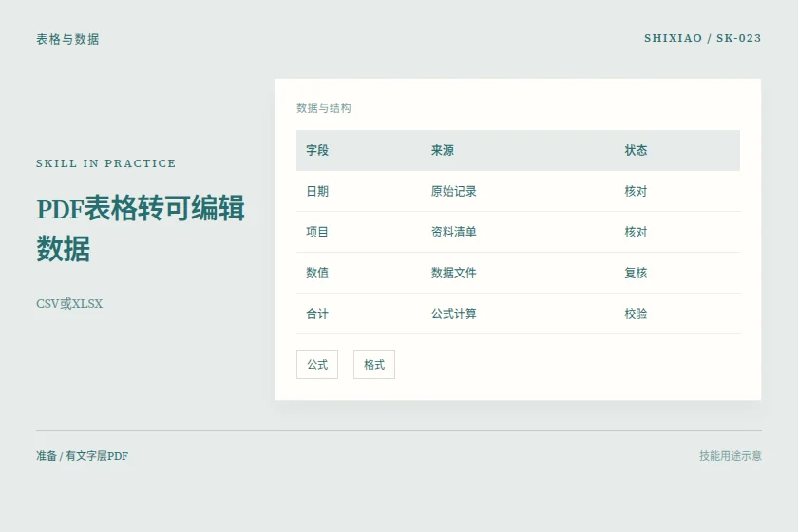Click the 资料清单 table cell
The width and height of the screenshot is (798, 532).
pyautogui.click(x=453, y=232)
